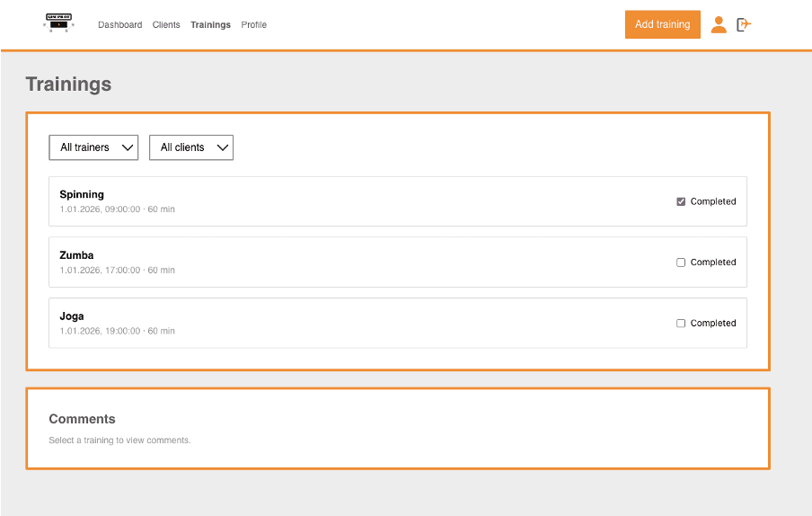The height and width of the screenshot is (516, 812).
Task: Mark the Spinning training as not completed
Action: (x=681, y=201)
